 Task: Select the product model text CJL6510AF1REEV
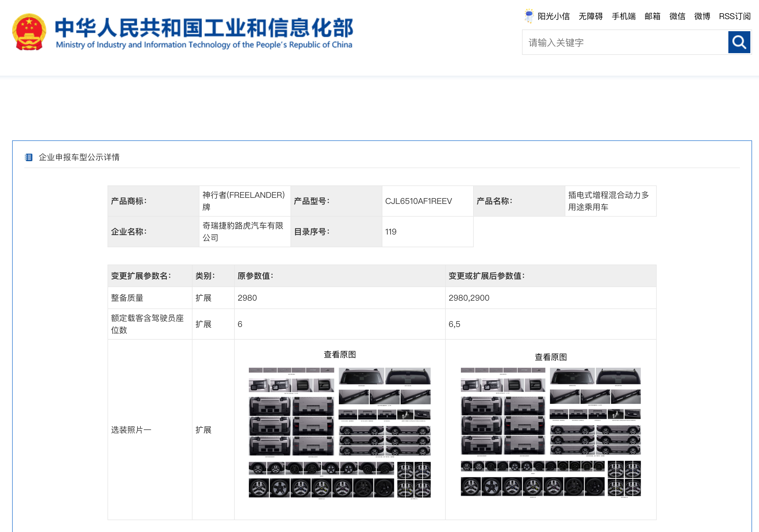pyautogui.click(x=418, y=201)
